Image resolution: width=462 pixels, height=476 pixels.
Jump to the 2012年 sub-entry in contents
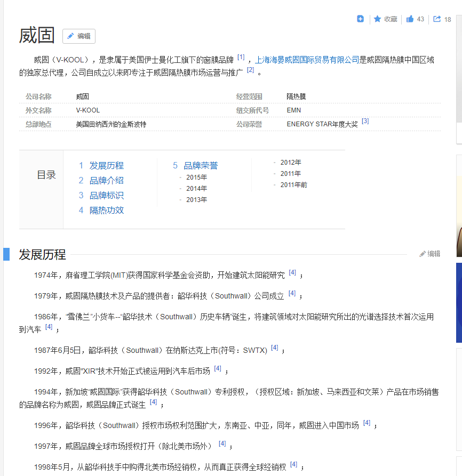pyautogui.click(x=291, y=163)
